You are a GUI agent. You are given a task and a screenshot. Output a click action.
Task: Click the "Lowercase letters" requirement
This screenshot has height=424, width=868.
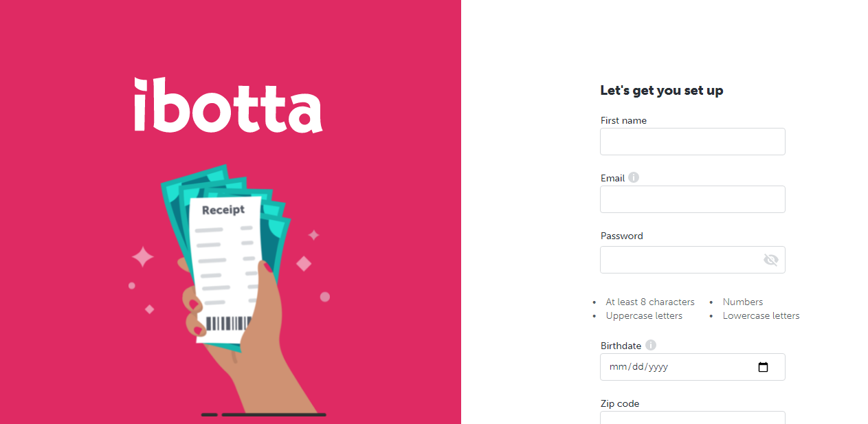pos(761,316)
